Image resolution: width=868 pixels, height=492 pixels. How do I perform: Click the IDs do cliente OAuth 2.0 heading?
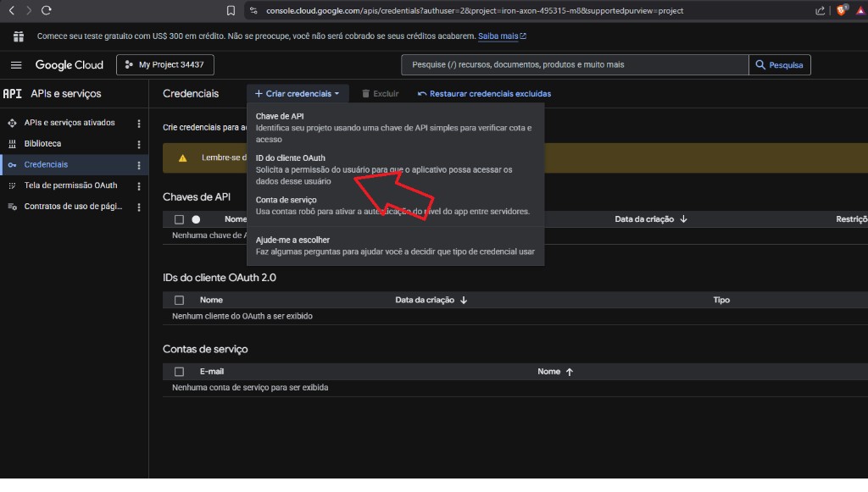pos(220,278)
